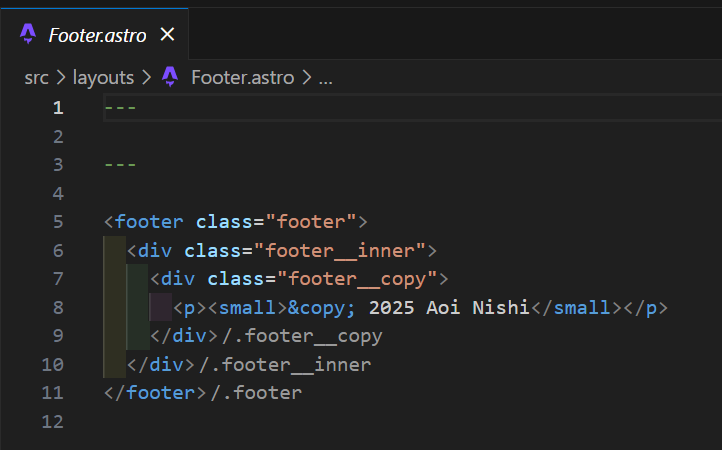Screen dimensions: 722x450
Task: Click line number 8 in the gutter
Action: pyautogui.click(x=57, y=307)
